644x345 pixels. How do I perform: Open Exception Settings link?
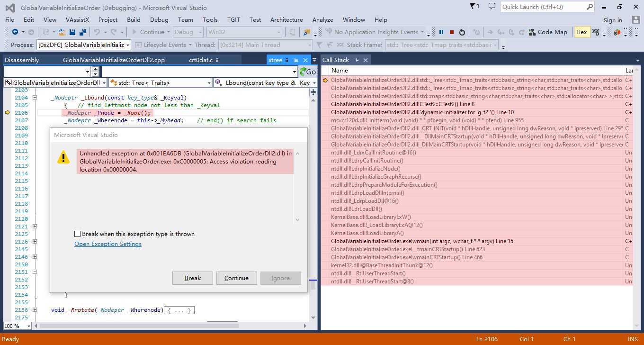click(108, 244)
